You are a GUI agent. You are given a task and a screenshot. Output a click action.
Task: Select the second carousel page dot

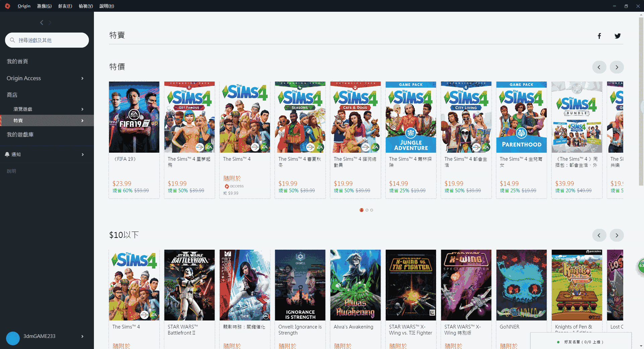(367, 210)
